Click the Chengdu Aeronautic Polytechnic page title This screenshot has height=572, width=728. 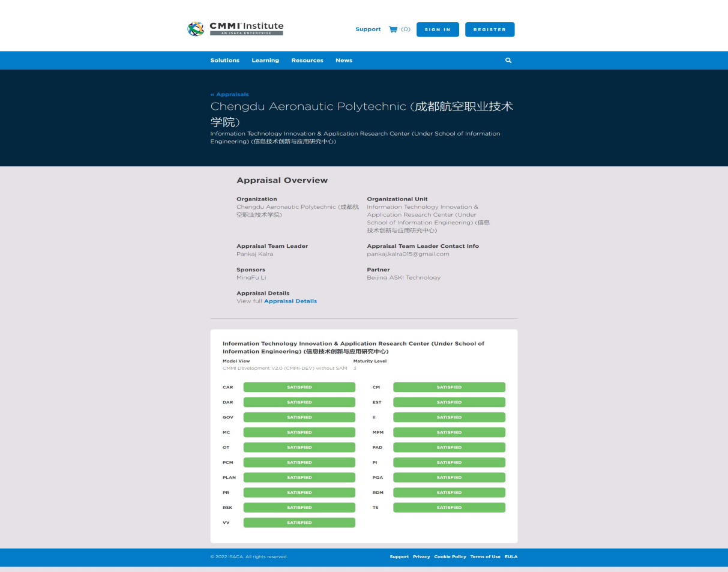click(x=362, y=115)
